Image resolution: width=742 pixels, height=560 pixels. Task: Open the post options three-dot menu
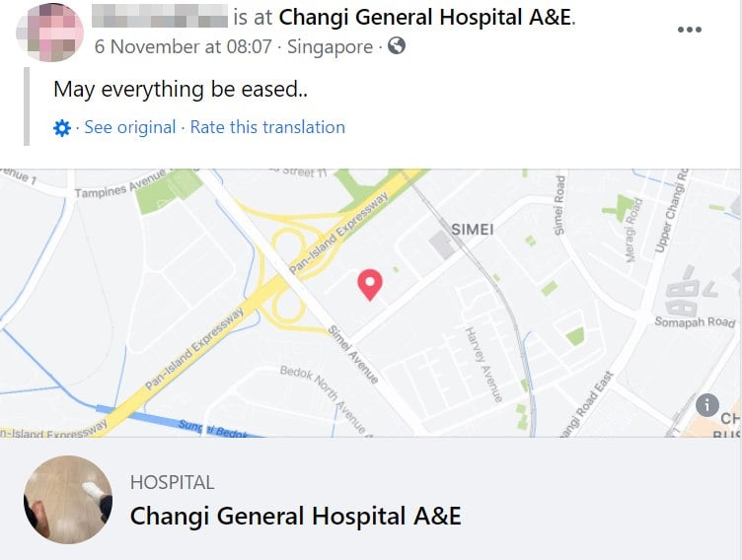(689, 29)
